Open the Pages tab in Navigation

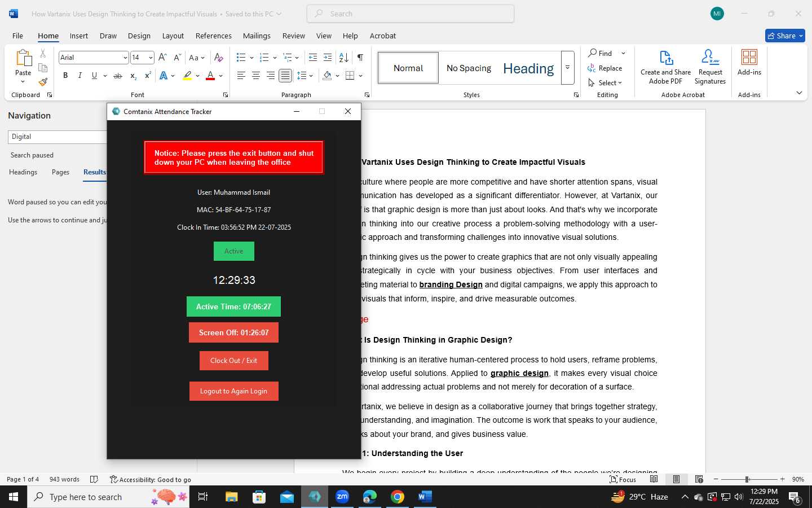click(x=60, y=172)
